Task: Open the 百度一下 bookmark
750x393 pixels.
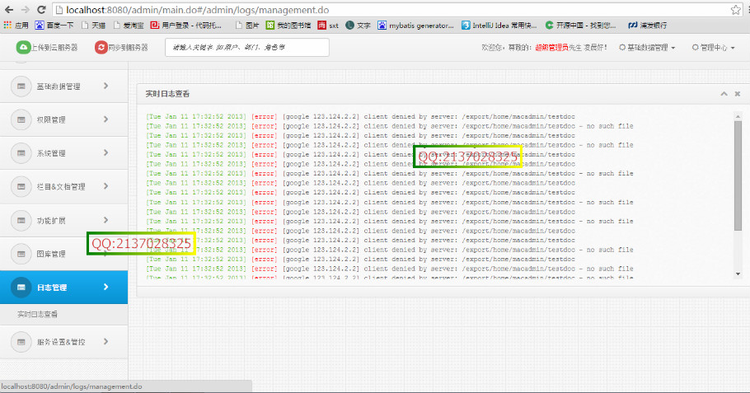Action: [54, 25]
